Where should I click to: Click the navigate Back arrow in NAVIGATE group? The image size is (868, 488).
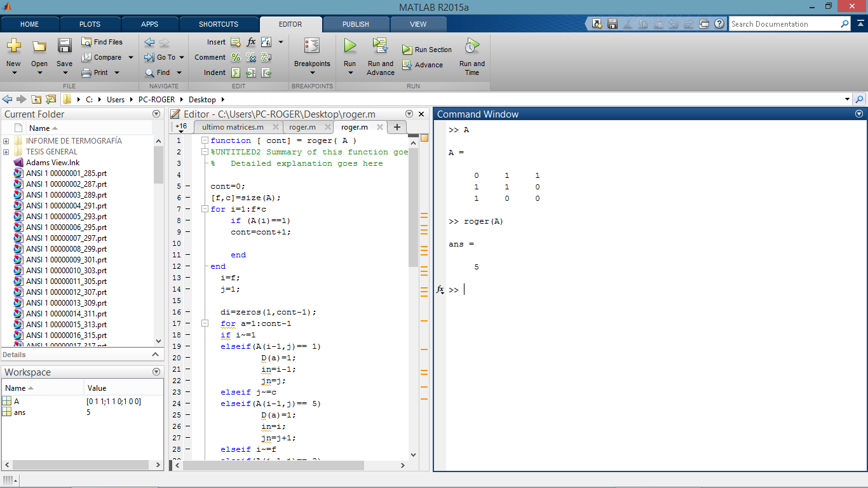click(149, 43)
